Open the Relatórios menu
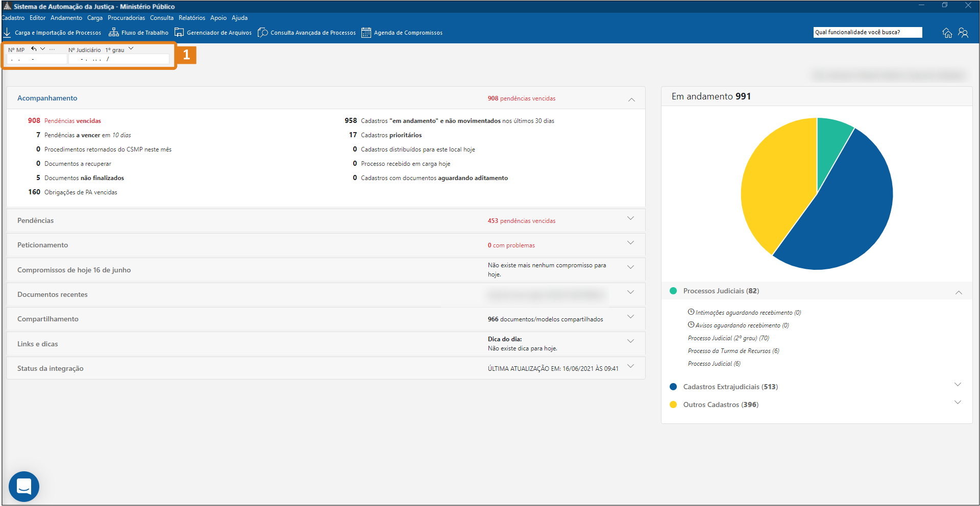This screenshot has height=506, width=980. (192, 18)
